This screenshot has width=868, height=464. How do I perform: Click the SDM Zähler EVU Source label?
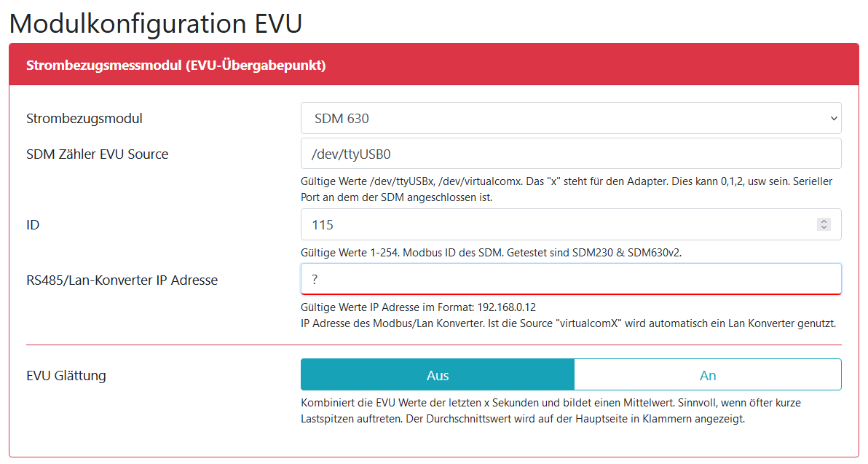97,154
